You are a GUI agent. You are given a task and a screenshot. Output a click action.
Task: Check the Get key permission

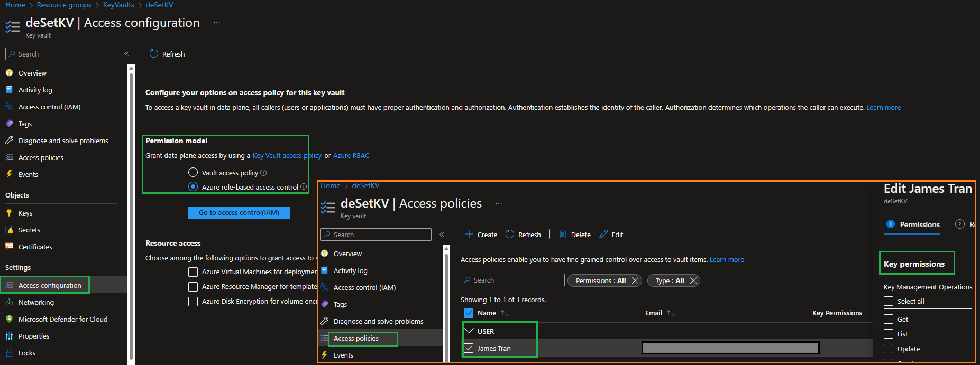(889, 319)
